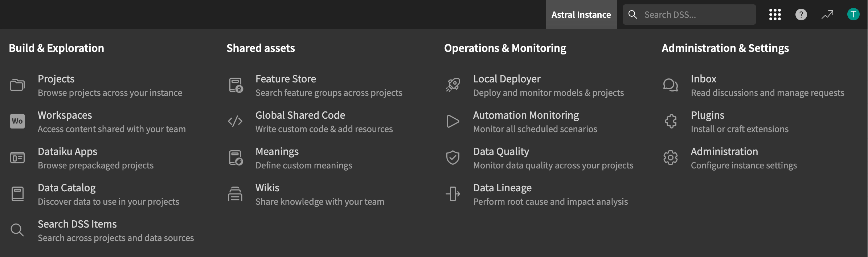Click the Automation Monitoring play icon
This screenshot has width=868, height=257.
click(x=453, y=121)
